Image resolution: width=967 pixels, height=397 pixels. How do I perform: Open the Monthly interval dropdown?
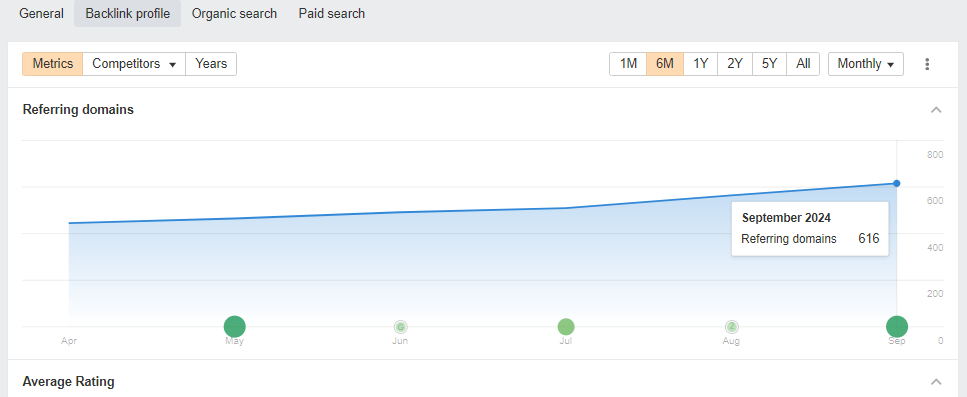[x=866, y=64]
